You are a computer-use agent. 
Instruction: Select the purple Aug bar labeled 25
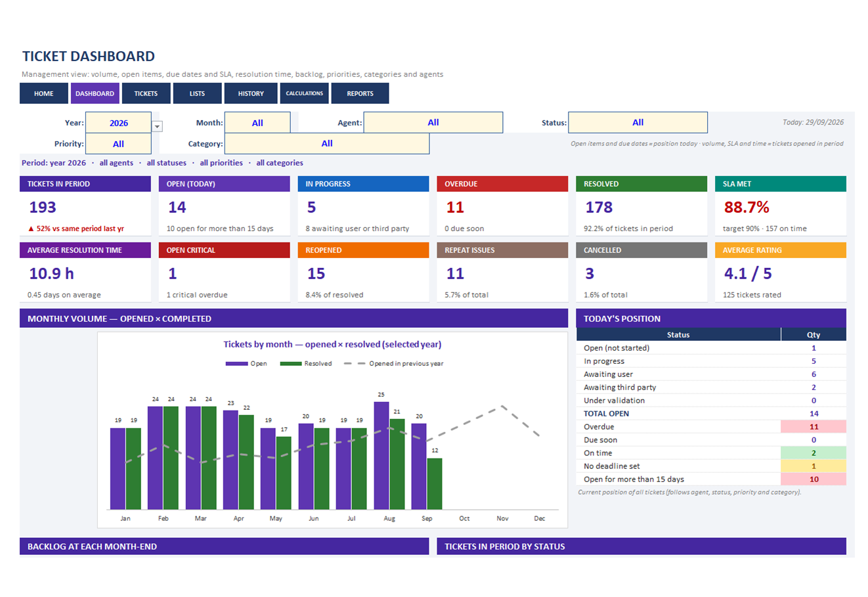tap(381, 455)
